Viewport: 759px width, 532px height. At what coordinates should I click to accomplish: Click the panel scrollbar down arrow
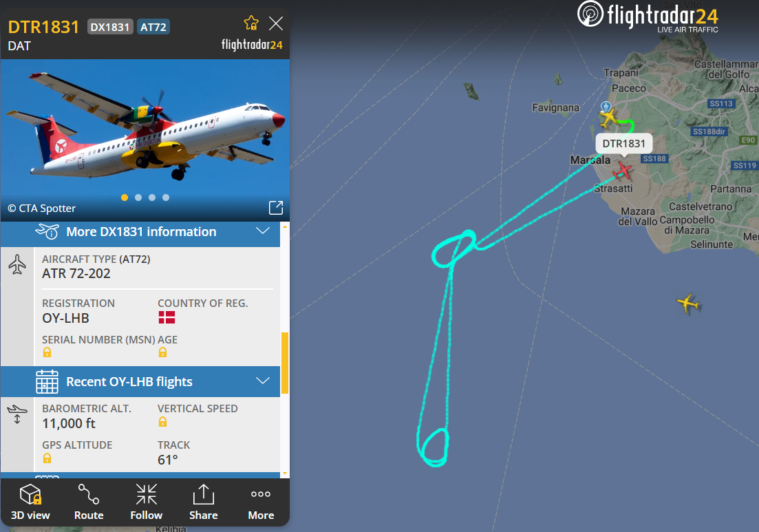pos(285,474)
